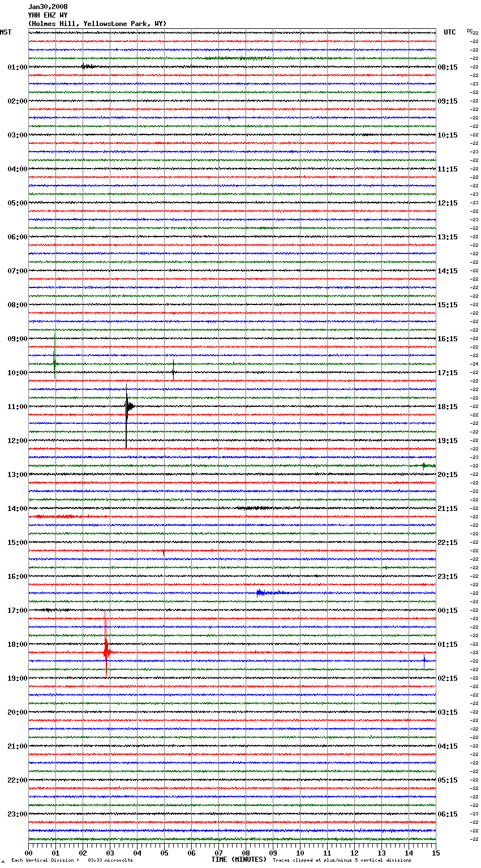Select the 01:15 UTC time label

(x=448, y=644)
